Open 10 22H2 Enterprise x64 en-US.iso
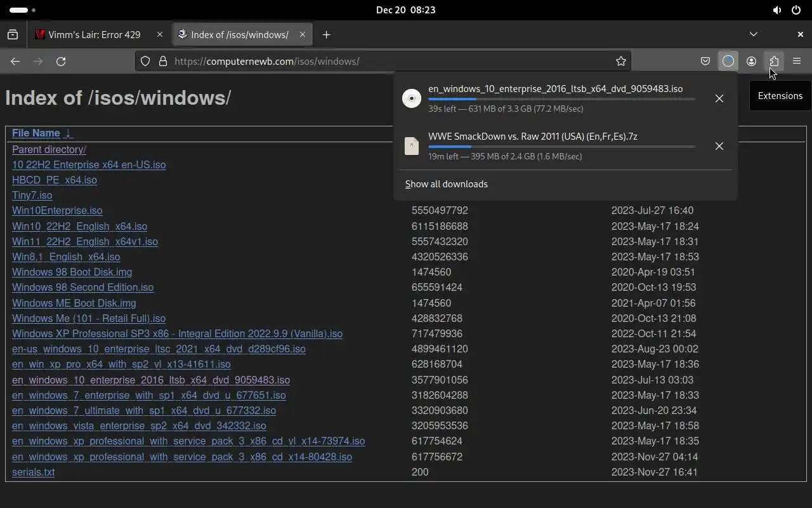 [89, 165]
